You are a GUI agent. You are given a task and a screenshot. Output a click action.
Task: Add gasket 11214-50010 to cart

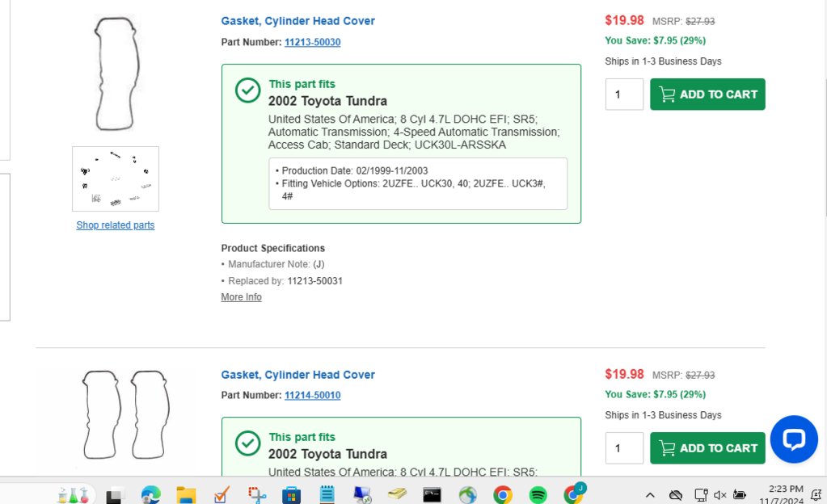point(707,448)
